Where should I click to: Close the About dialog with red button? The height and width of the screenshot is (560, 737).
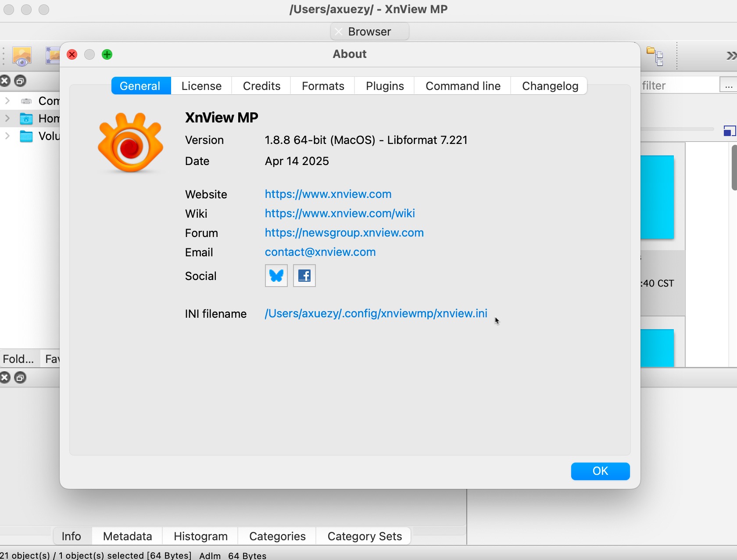(72, 54)
